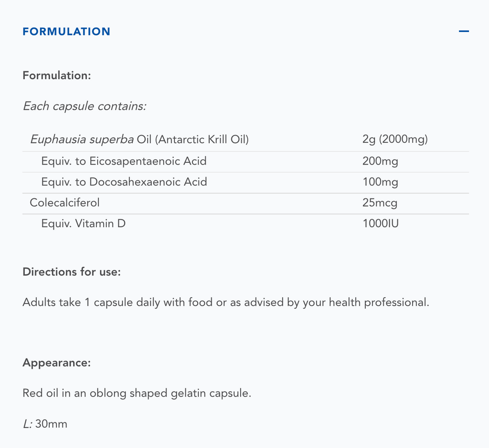The width and height of the screenshot is (489, 448).
Task: Select the 200mg value
Action: pyautogui.click(x=380, y=161)
